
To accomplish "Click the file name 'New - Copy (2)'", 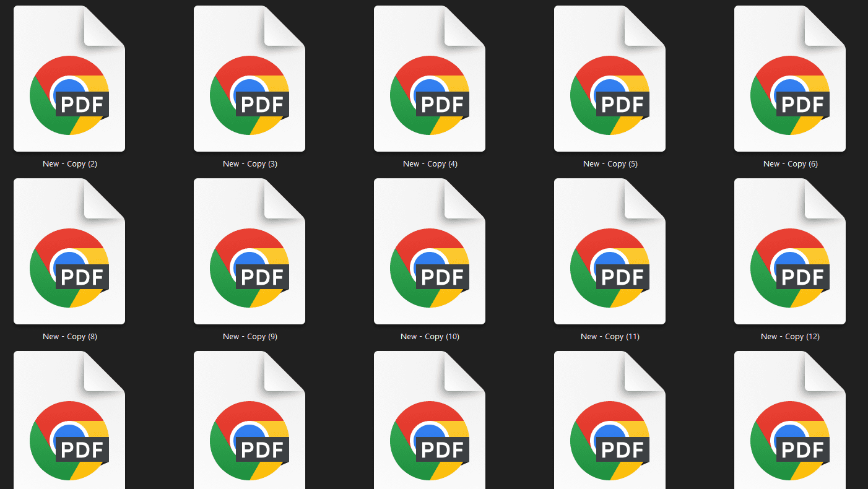I will (70, 164).
